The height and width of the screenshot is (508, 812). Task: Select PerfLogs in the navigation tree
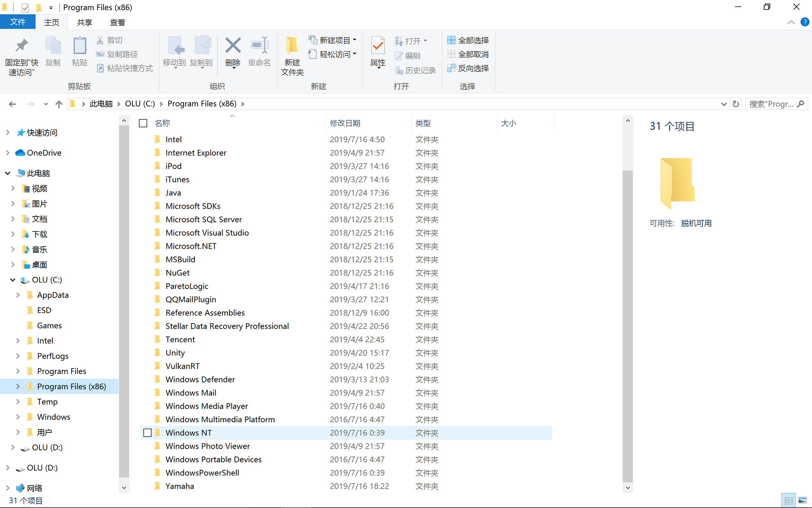point(53,356)
